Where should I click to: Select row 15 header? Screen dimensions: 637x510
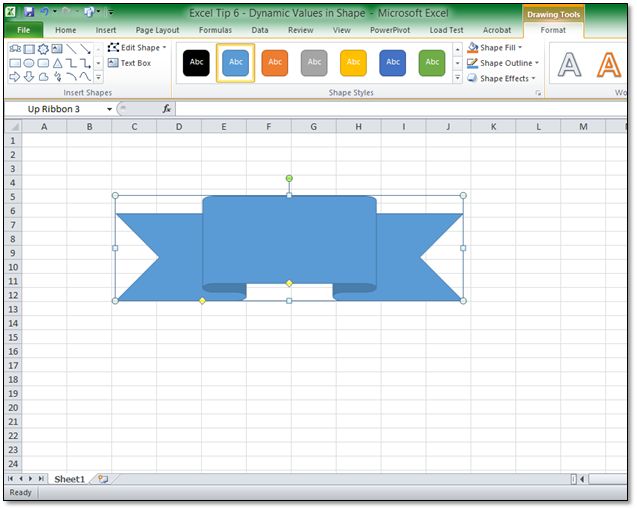tap(13, 337)
